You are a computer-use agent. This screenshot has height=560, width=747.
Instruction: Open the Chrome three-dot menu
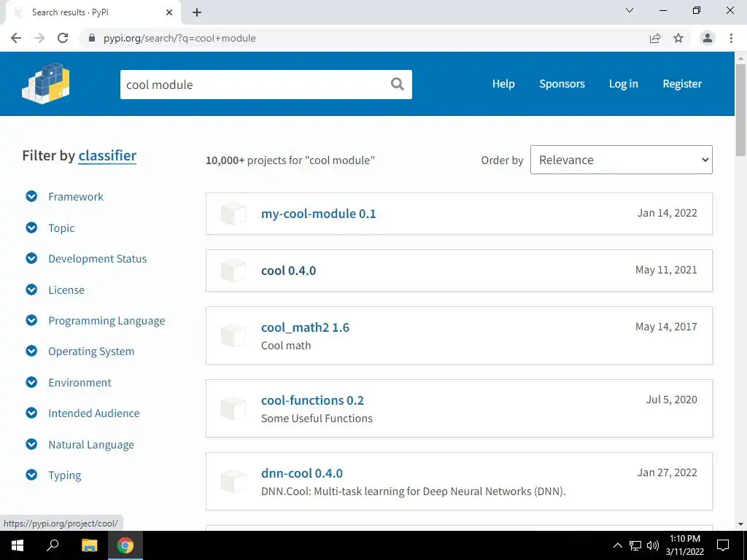point(731,38)
